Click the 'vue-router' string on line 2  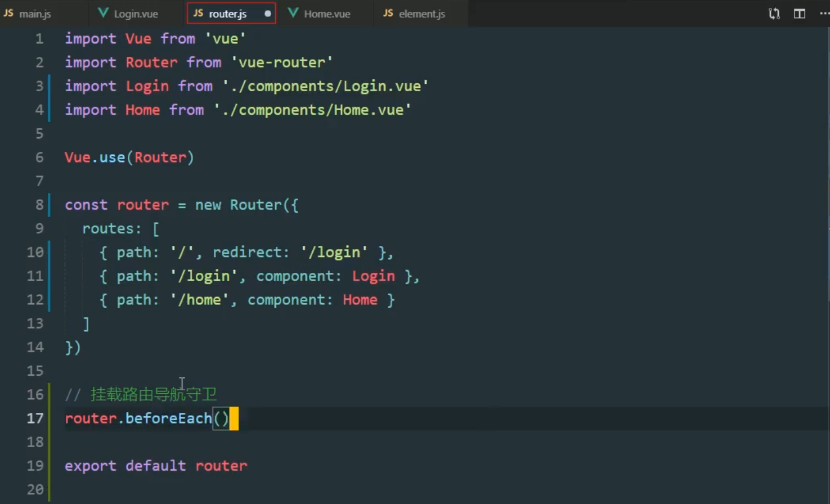(x=282, y=62)
